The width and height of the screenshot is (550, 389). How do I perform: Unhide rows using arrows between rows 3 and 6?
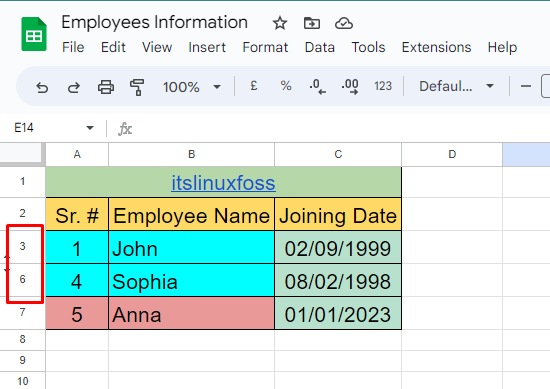click(x=7, y=263)
